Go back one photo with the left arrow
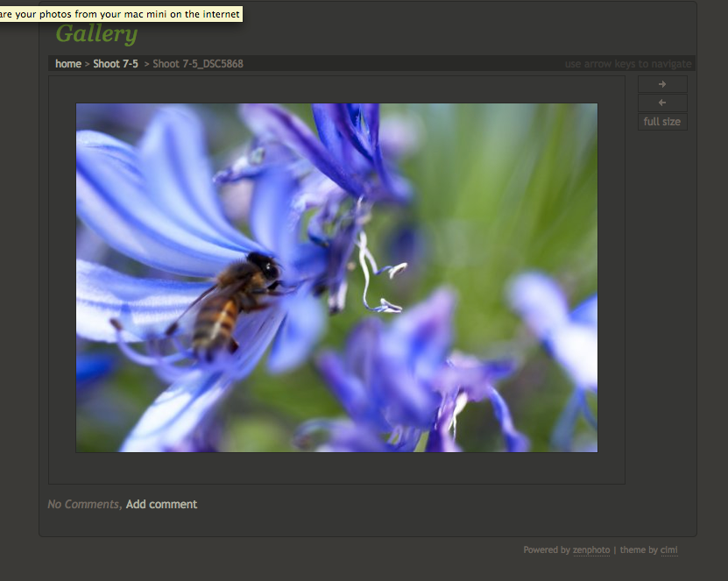Viewport: 728px width, 581px height. coord(662,103)
